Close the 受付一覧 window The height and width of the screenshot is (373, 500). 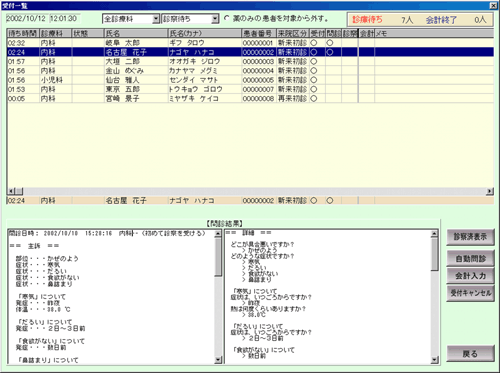(x=493, y=6)
